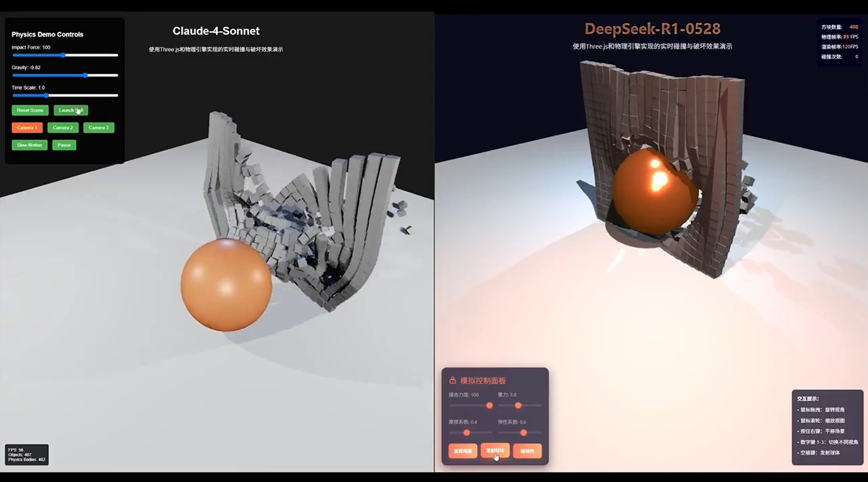Image resolution: width=868 pixels, height=482 pixels.
Task: Switch to Camera 1 view
Action: (27, 128)
